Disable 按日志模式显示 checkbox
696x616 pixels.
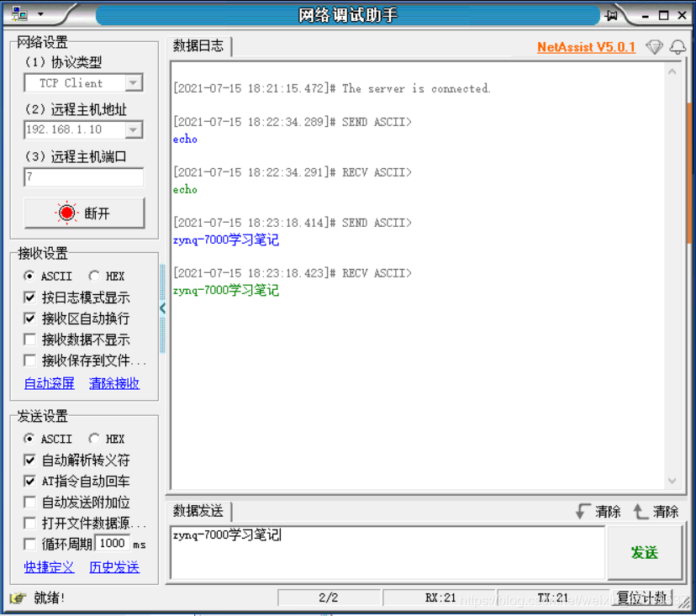(x=30, y=297)
